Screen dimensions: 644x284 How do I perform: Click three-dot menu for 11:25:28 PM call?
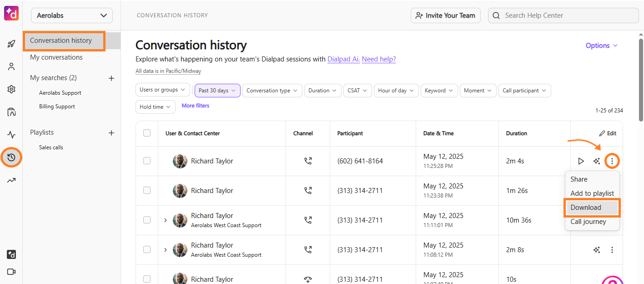612,161
